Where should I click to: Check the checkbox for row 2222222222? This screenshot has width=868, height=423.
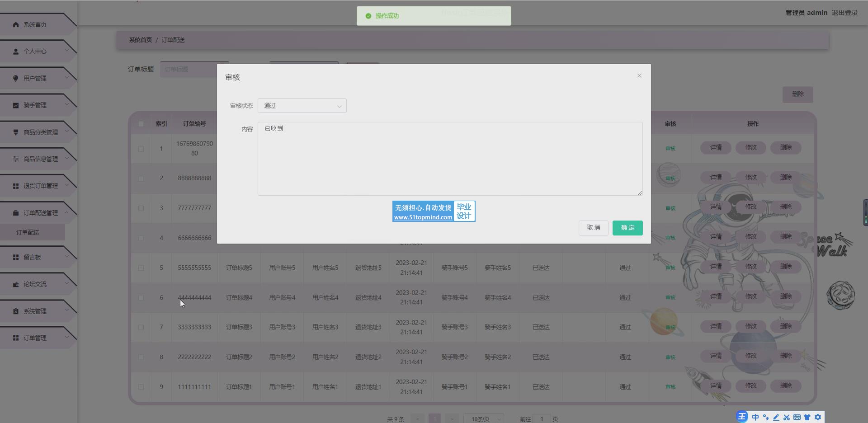[141, 357]
